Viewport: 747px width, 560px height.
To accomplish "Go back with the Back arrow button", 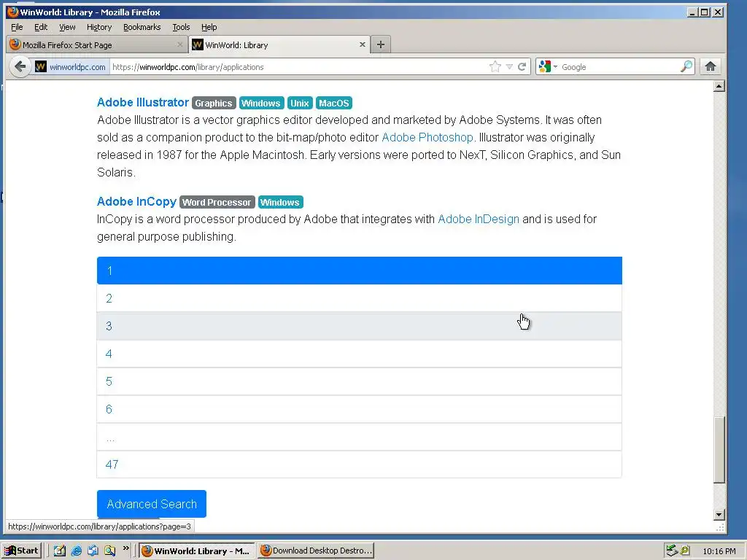I will (20, 66).
